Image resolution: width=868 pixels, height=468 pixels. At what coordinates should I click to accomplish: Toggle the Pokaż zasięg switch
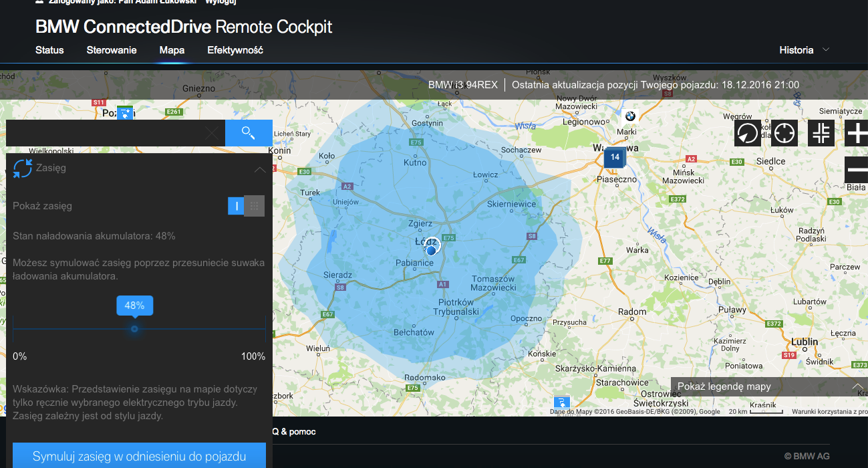246,206
